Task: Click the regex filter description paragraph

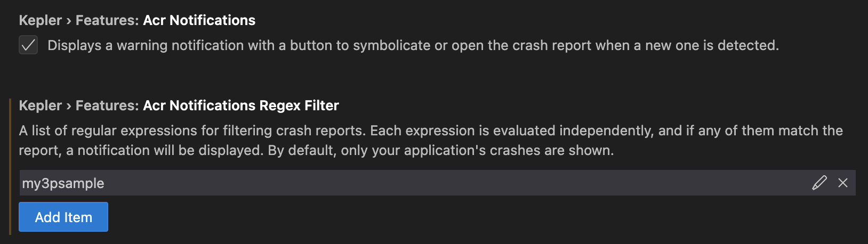Action: pyautogui.click(x=427, y=140)
